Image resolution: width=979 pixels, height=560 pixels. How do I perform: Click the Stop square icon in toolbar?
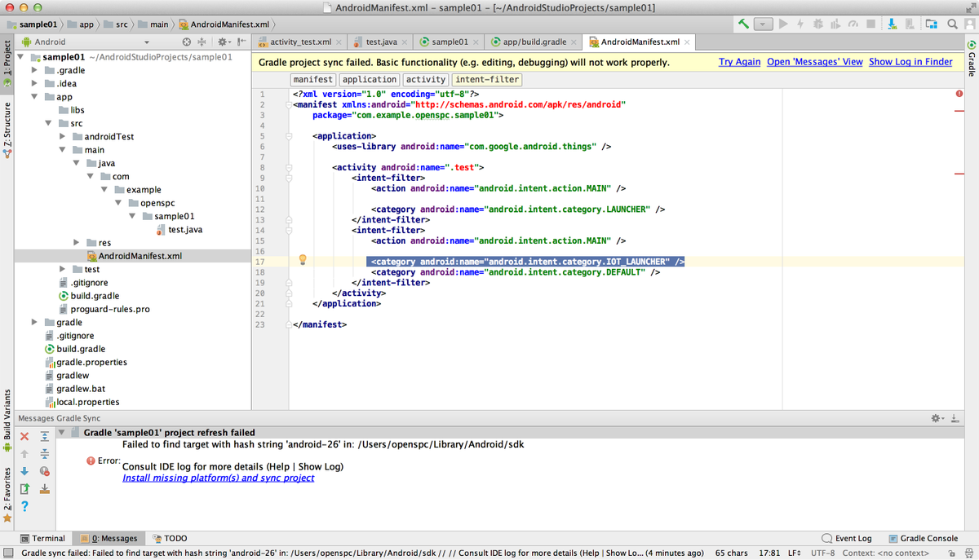coord(871,24)
